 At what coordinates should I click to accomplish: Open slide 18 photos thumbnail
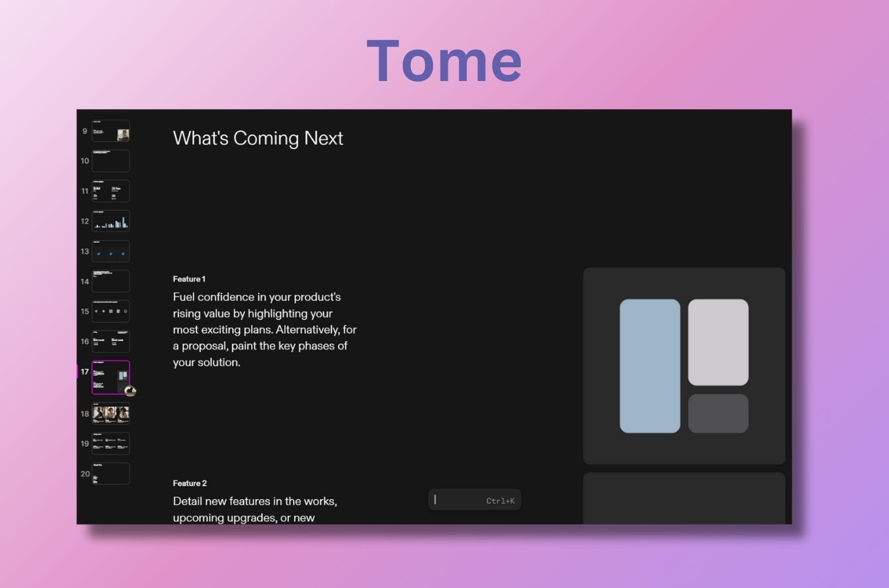click(x=110, y=414)
